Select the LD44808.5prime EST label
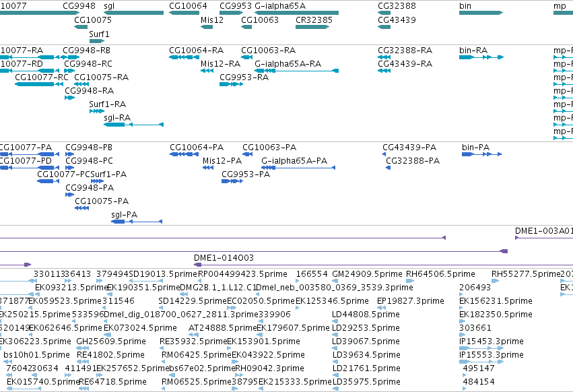The image size is (573, 392). tap(366, 315)
